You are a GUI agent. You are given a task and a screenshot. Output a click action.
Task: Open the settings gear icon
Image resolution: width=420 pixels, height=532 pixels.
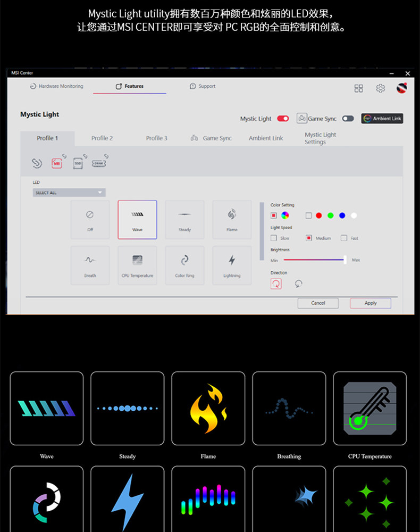coord(380,88)
